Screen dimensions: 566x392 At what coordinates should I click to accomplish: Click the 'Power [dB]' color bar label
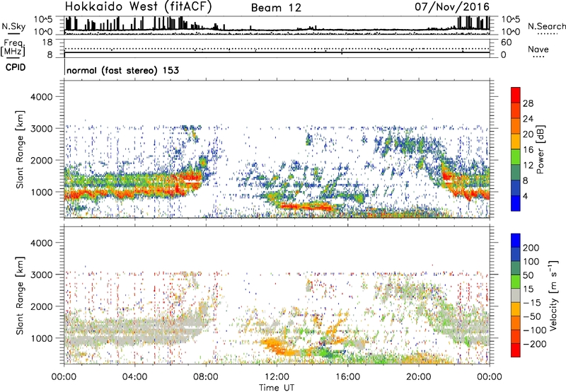[540, 149]
